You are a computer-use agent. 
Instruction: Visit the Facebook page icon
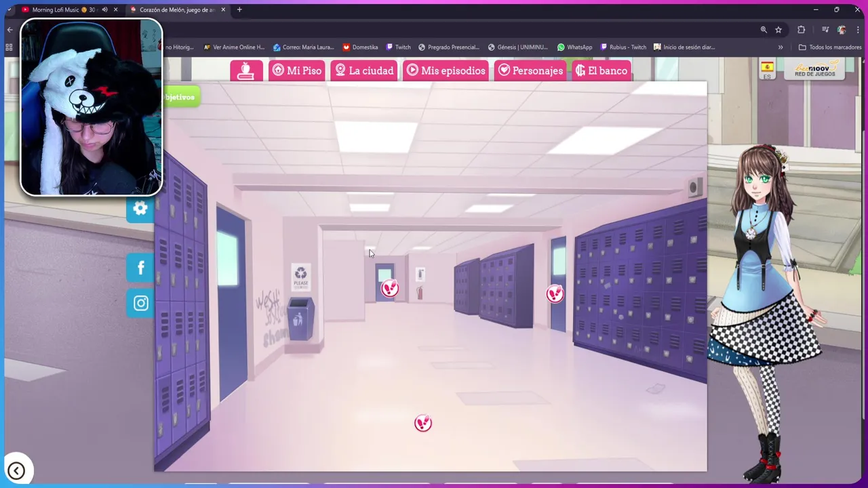coord(140,268)
